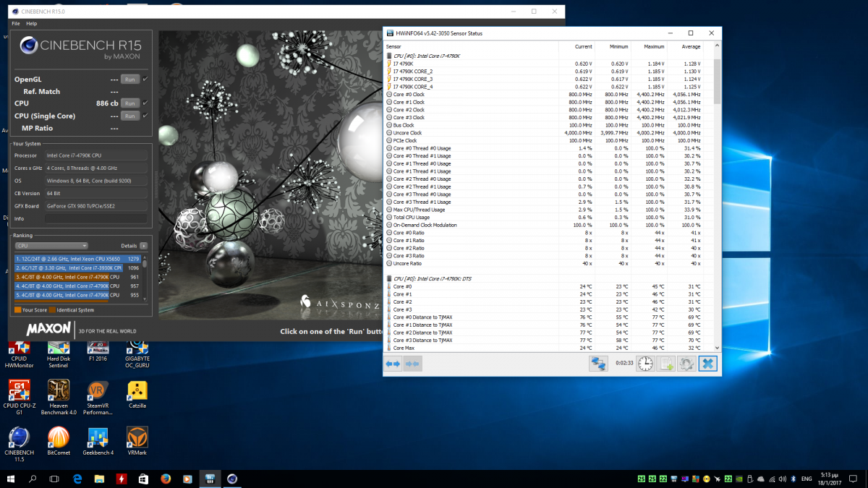Open the Help menu in Cinebench
Viewport: 868px width, 488px height.
click(32, 24)
